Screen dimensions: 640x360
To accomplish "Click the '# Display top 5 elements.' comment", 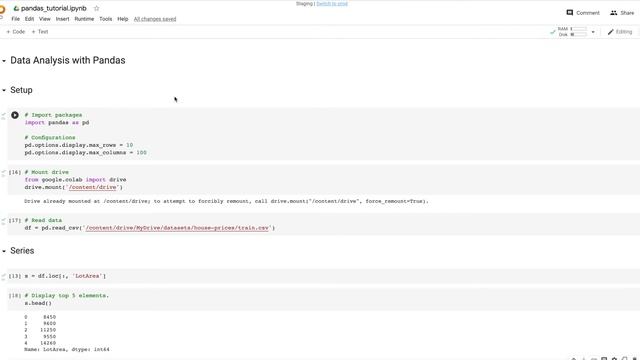I will point(67,296).
